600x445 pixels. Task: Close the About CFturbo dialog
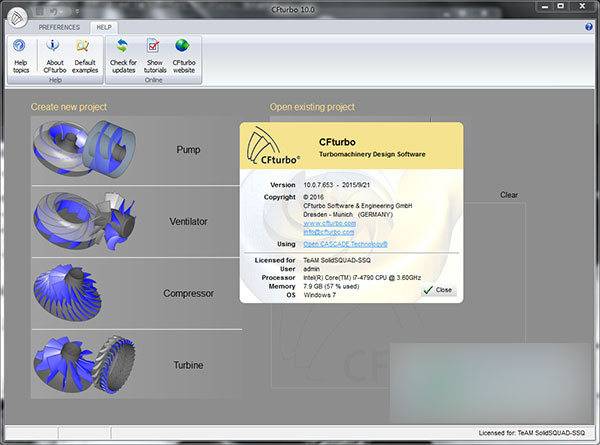click(x=439, y=290)
